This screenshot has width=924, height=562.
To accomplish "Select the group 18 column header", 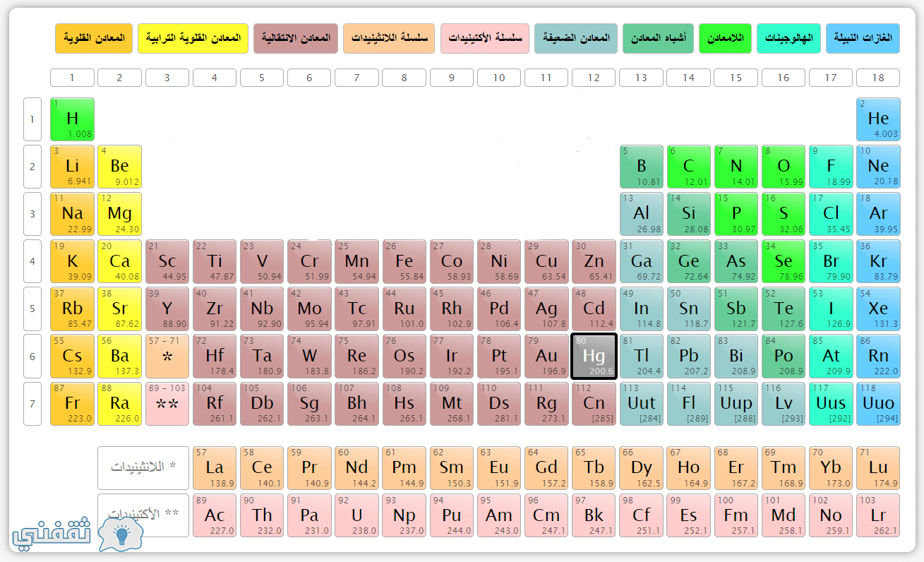I will click(x=878, y=78).
